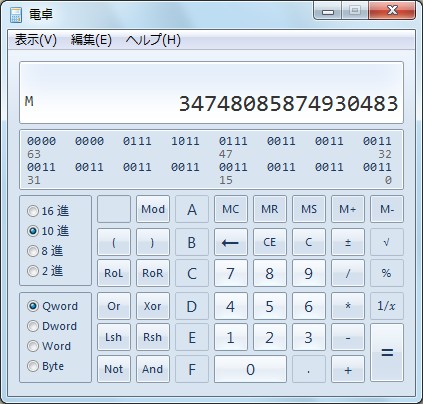Click the divide slash button
The width and height of the screenshot is (423, 404).
(348, 273)
